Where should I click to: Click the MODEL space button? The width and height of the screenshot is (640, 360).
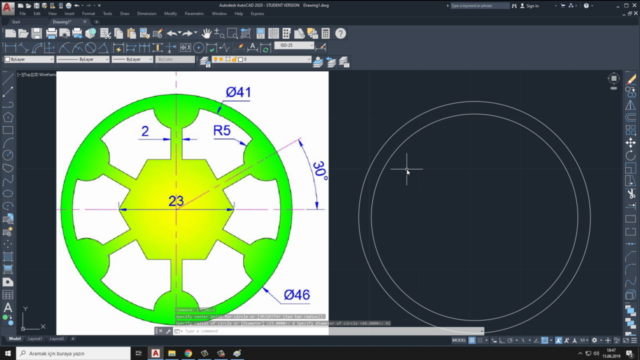(x=459, y=340)
